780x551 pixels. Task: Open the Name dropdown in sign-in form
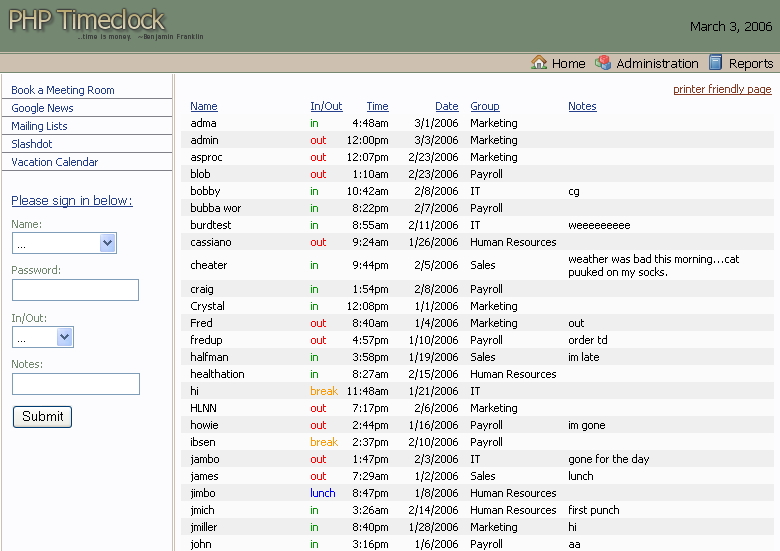click(64, 243)
